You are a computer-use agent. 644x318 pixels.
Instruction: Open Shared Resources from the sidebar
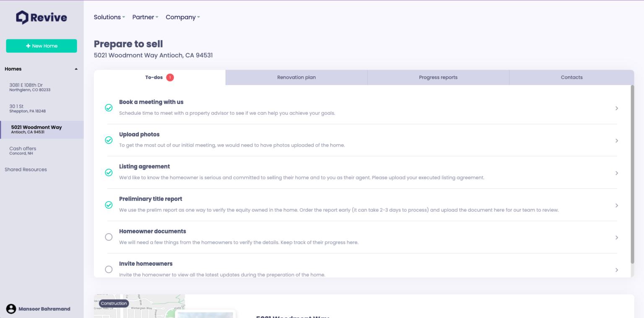click(x=26, y=169)
